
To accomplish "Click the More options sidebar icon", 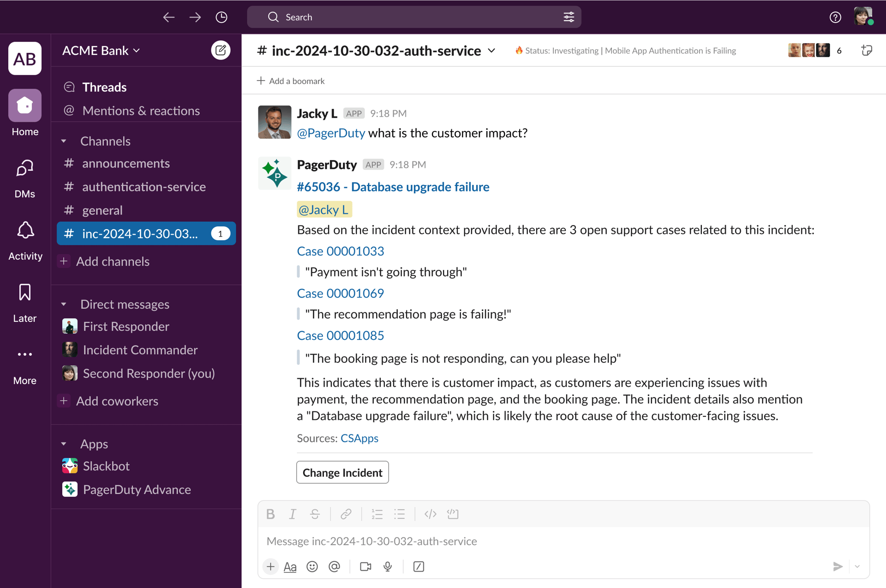I will coord(24,354).
